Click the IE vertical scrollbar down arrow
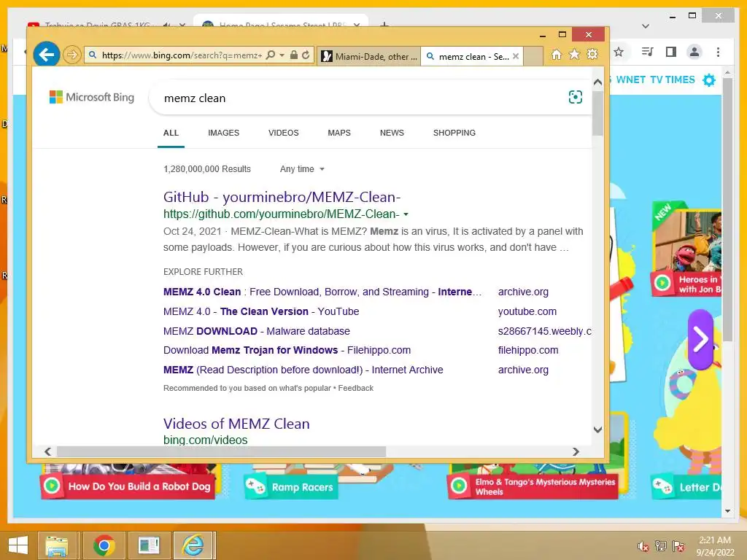 [598, 429]
